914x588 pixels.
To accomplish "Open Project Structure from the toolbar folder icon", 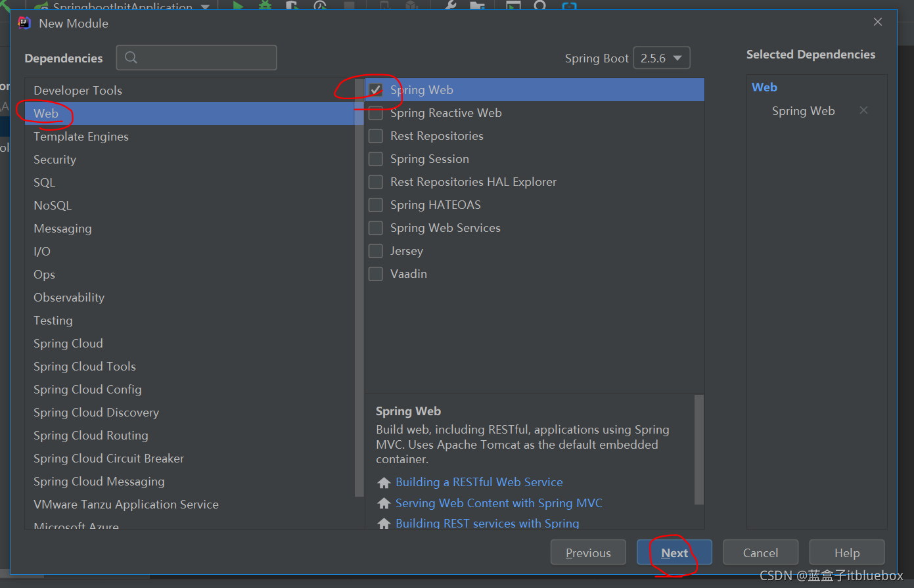I will (477, 6).
